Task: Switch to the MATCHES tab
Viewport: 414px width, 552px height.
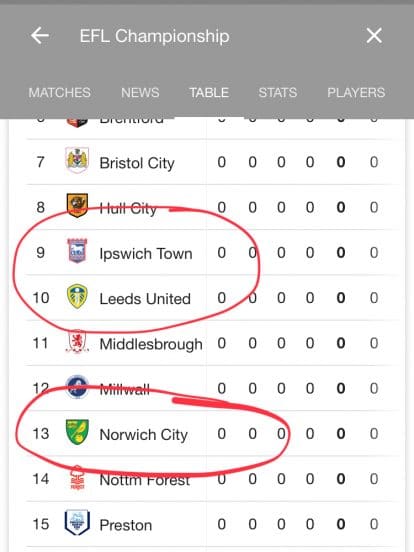Action: pyautogui.click(x=59, y=93)
